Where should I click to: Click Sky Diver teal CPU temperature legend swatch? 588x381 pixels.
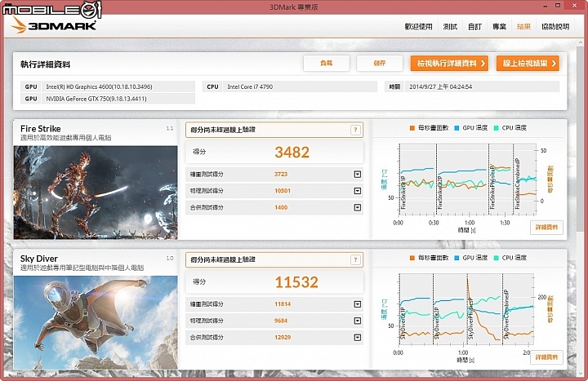(x=496, y=258)
